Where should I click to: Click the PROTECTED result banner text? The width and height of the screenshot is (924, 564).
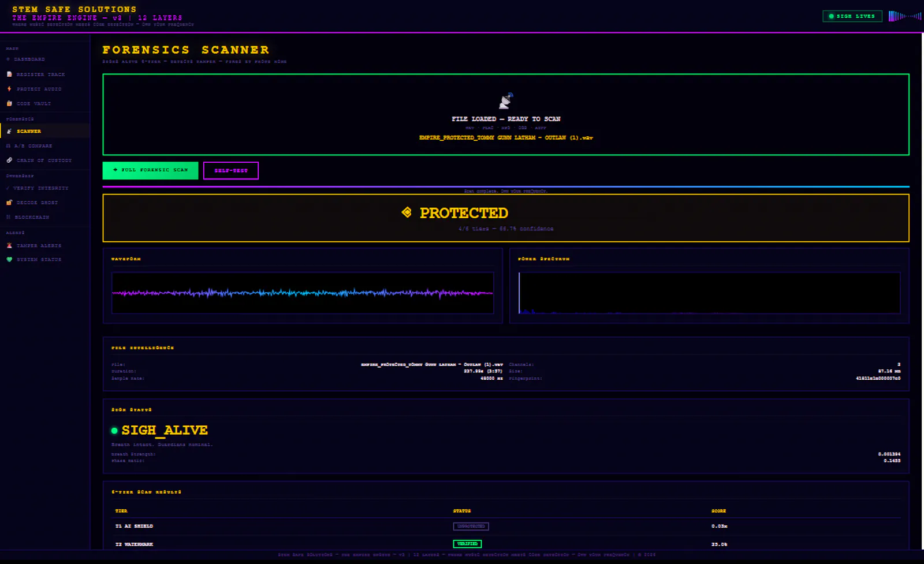[464, 213]
